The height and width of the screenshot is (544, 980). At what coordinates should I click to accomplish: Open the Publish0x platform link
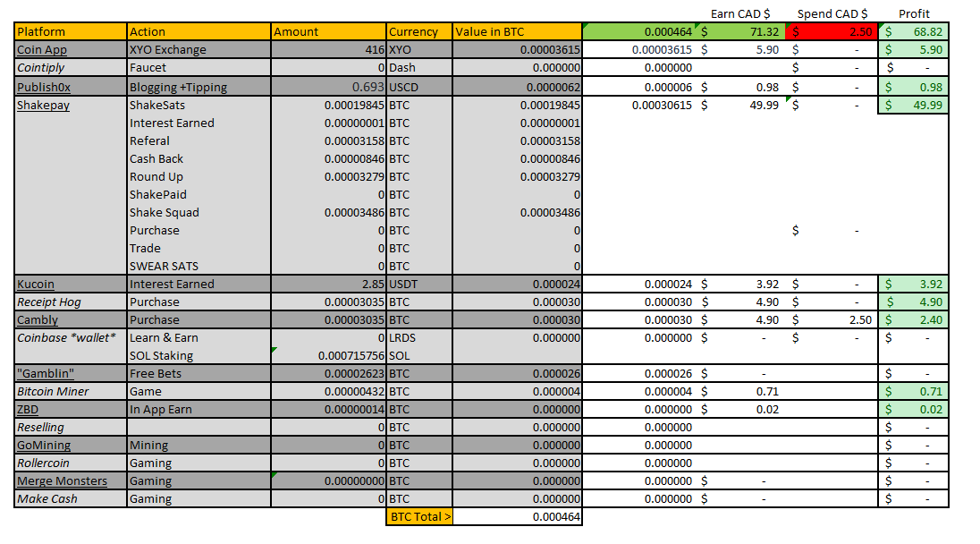44,88
